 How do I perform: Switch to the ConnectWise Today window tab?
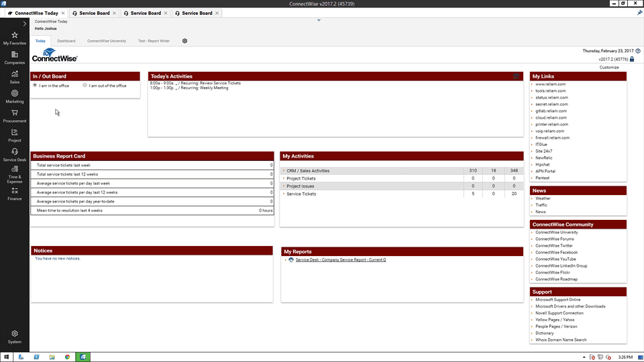(36, 13)
